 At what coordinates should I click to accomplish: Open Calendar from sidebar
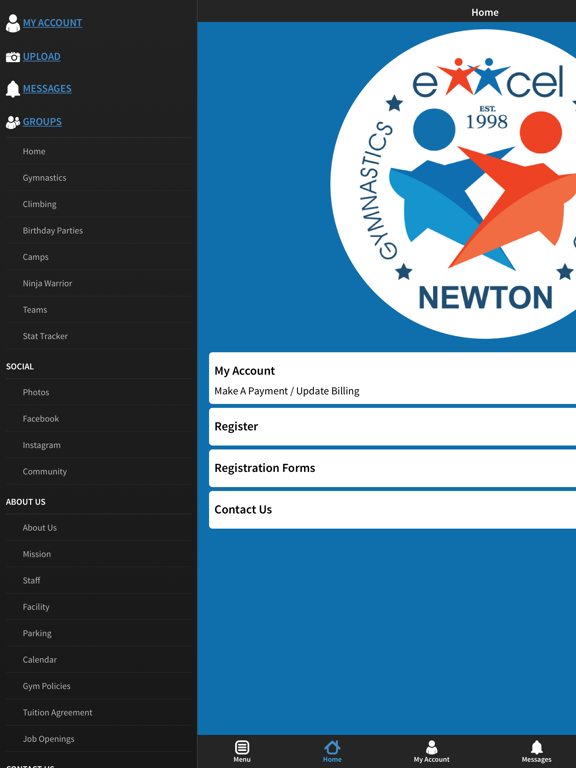point(98,660)
